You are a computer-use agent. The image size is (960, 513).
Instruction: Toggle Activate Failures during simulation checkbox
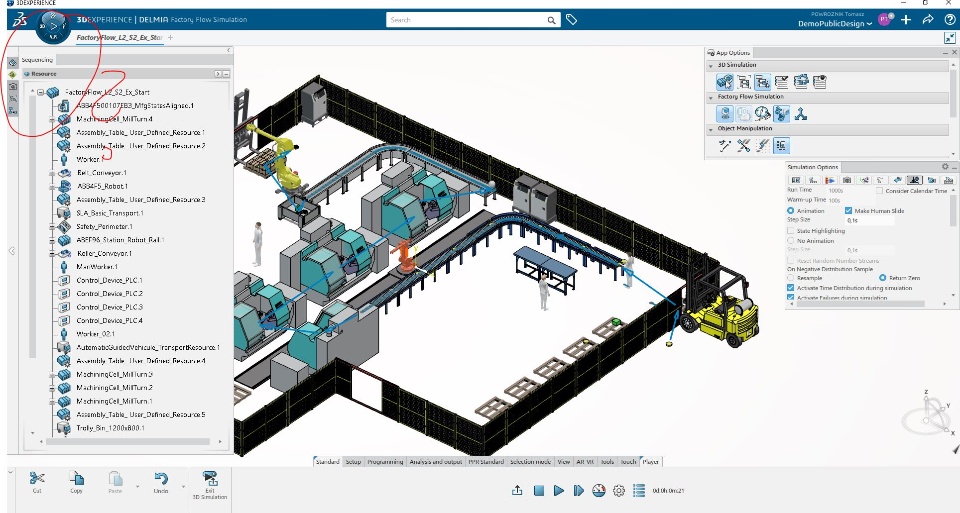(x=790, y=298)
